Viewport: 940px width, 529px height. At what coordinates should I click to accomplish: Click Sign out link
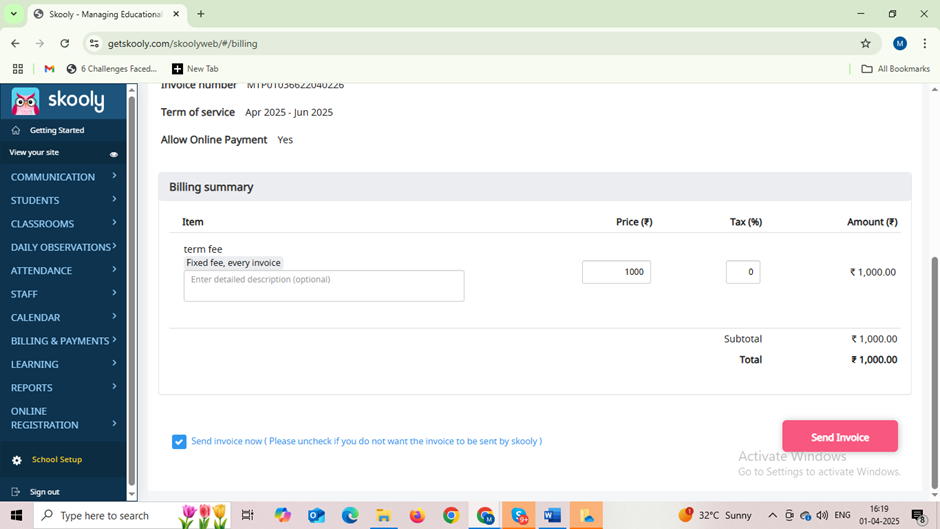click(44, 492)
